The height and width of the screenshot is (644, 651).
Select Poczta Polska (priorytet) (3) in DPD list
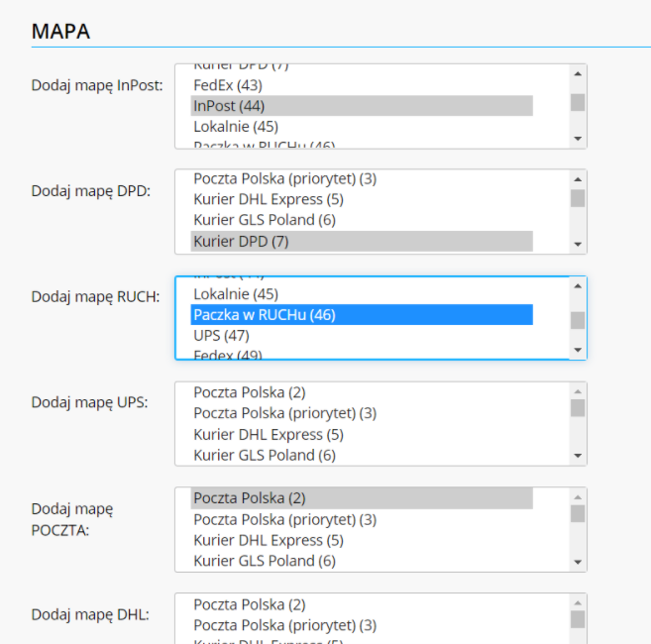click(362, 179)
